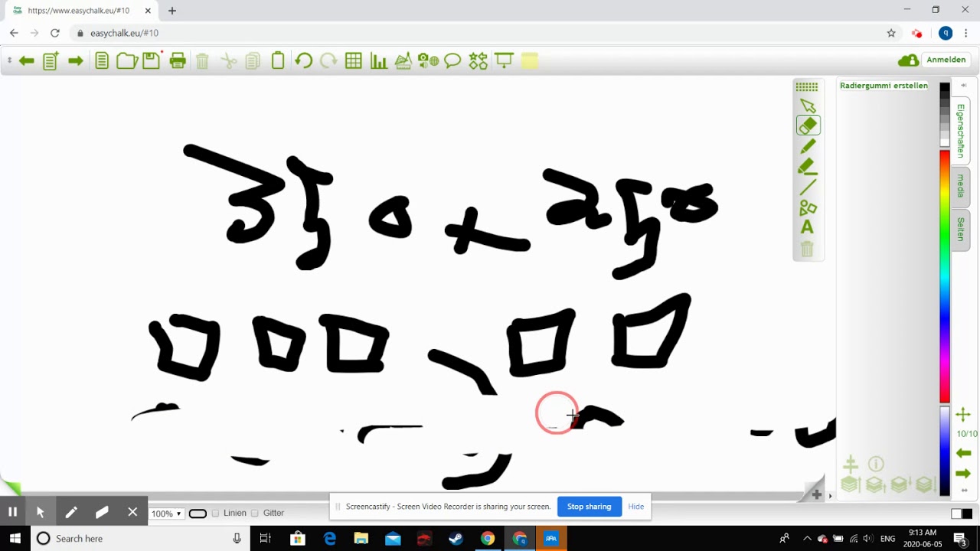Enable the Gitter checkbox
This screenshot has height=551, width=980.
click(255, 514)
